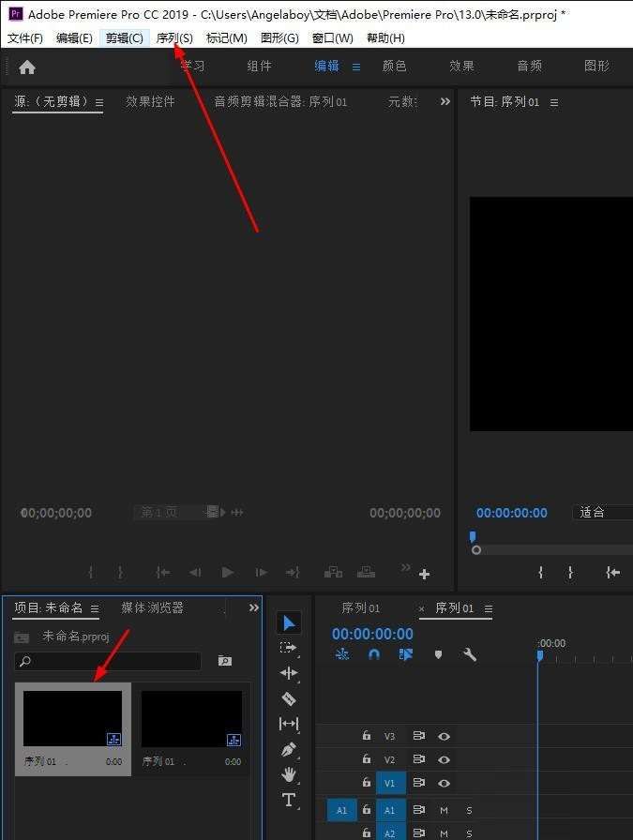The height and width of the screenshot is (840, 633).
Task: Select the Pen tool
Action: coord(289,749)
